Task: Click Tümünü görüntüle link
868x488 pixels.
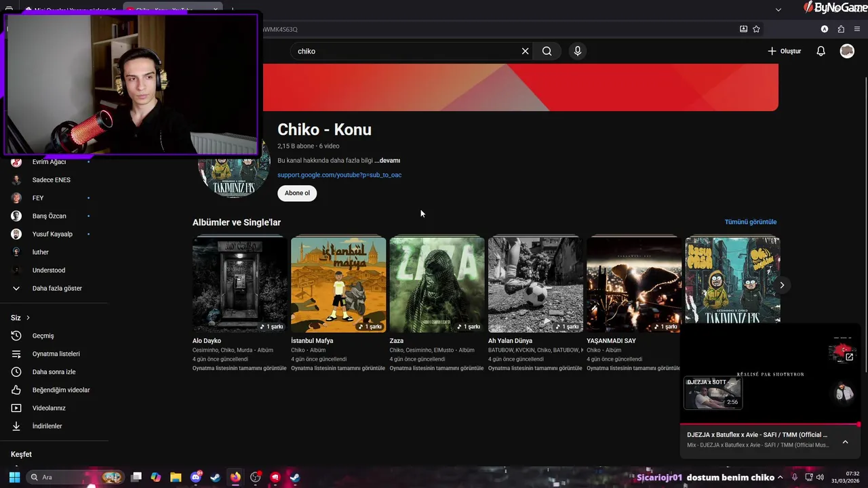Action: 750,222
